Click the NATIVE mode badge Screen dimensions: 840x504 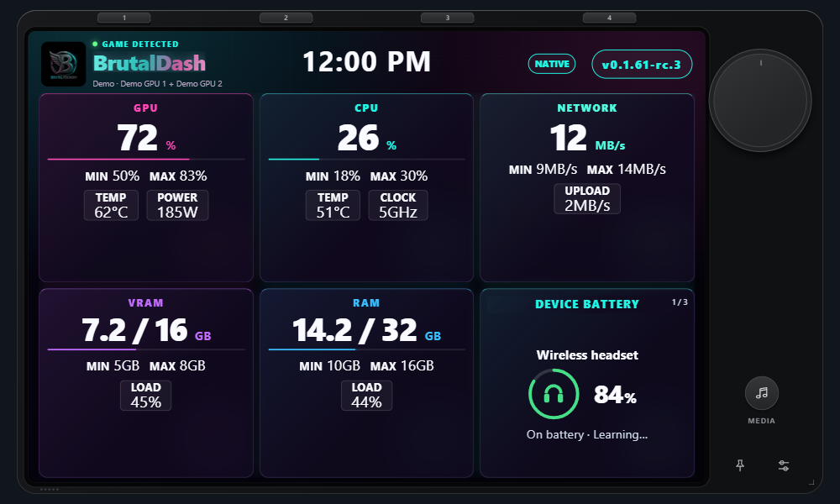552,65
